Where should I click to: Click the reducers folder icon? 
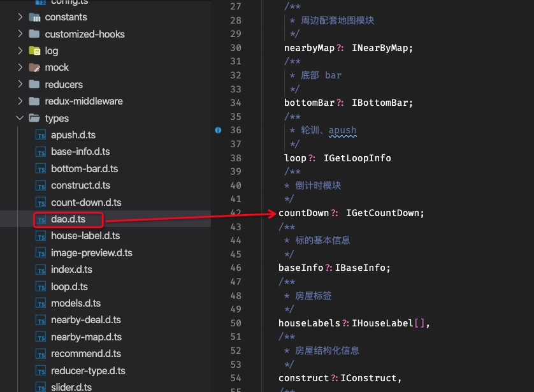coord(34,84)
